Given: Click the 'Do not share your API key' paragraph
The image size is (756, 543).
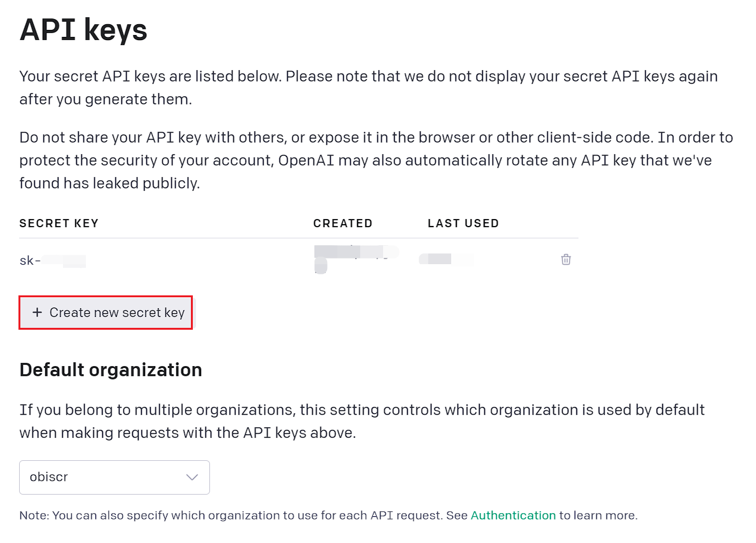Looking at the screenshot, I should tap(375, 160).
